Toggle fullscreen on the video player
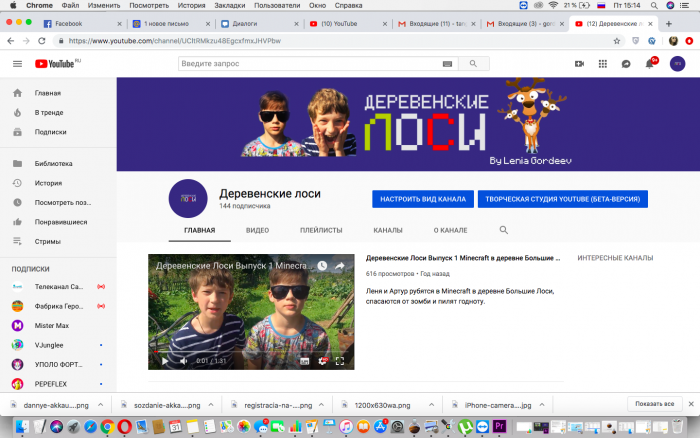The image size is (700, 438). pos(340,360)
